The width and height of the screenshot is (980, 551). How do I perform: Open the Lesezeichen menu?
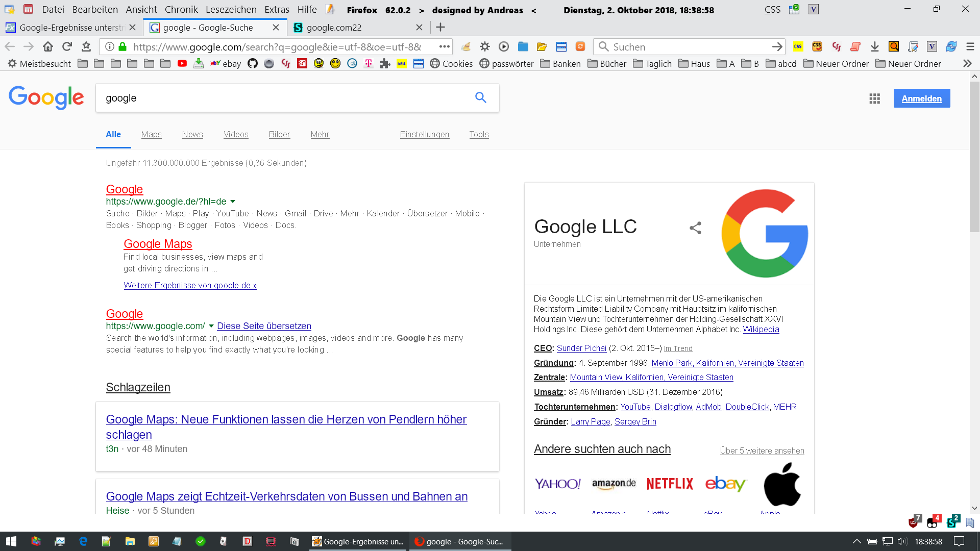[x=231, y=10]
